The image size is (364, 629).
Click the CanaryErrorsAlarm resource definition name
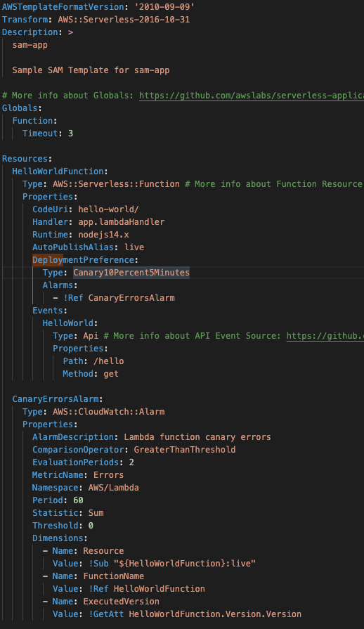click(56, 399)
